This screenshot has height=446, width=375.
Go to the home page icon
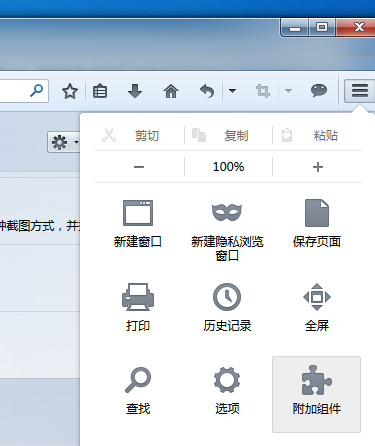[x=171, y=91]
